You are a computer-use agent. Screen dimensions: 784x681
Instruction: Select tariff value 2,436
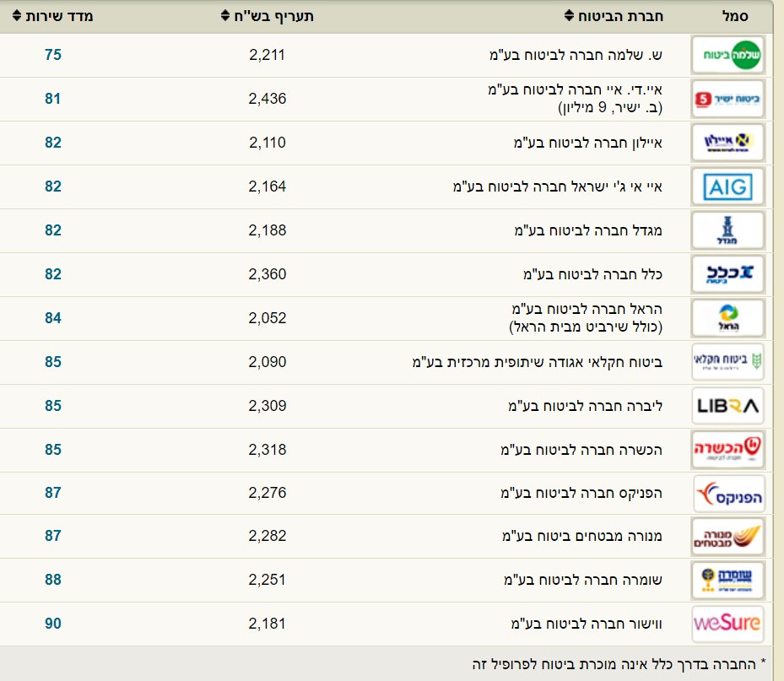[267, 99]
